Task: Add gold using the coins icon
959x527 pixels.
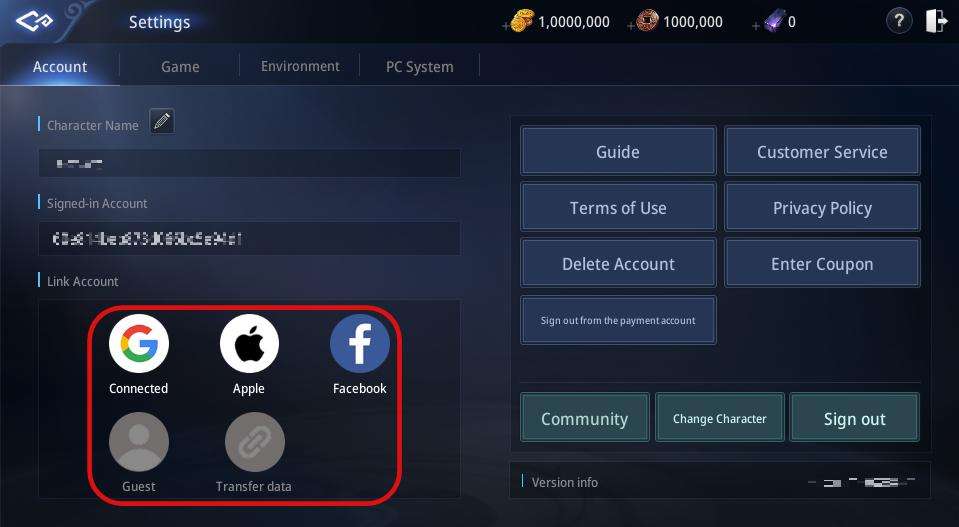Action: [521, 21]
